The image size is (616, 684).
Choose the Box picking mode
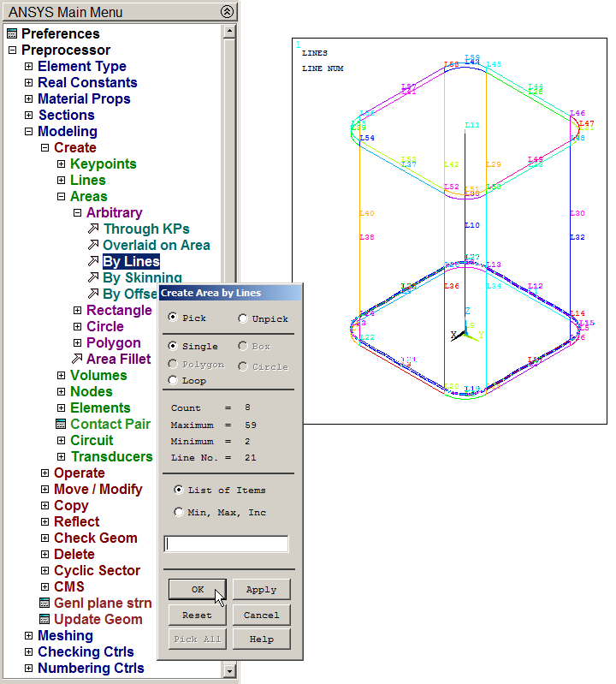(243, 346)
